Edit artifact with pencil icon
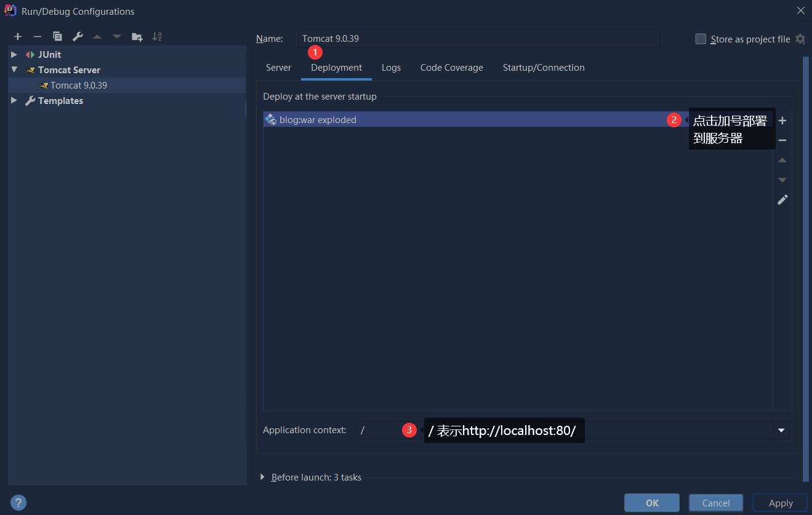The width and height of the screenshot is (812, 515). pos(782,199)
